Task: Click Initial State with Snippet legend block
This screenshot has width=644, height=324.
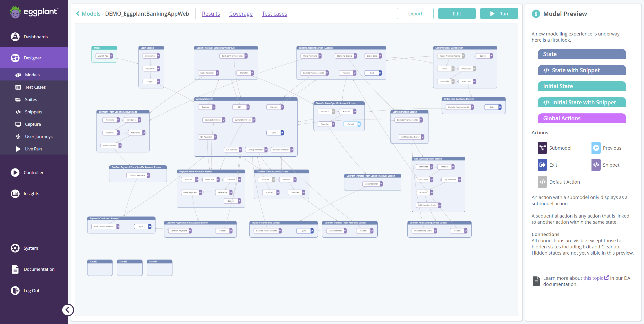Action: pyautogui.click(x=582, y=102)
